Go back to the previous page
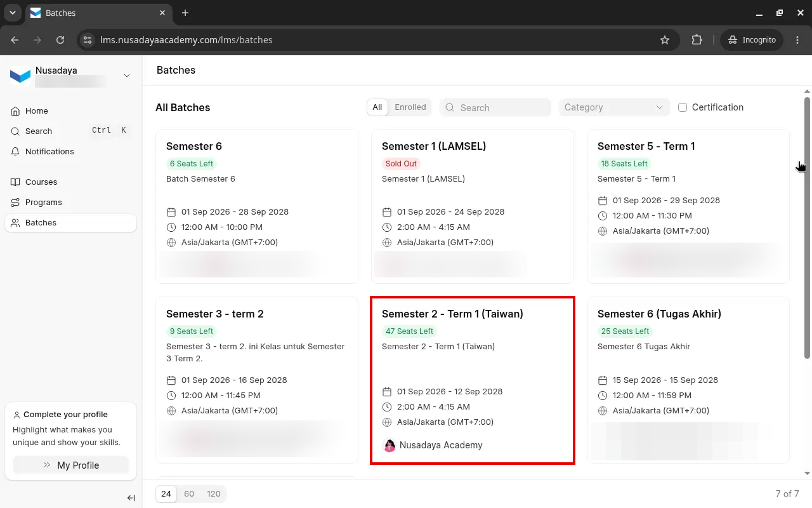The height and width of the screenshot is (508, 812). coord(15,39)
